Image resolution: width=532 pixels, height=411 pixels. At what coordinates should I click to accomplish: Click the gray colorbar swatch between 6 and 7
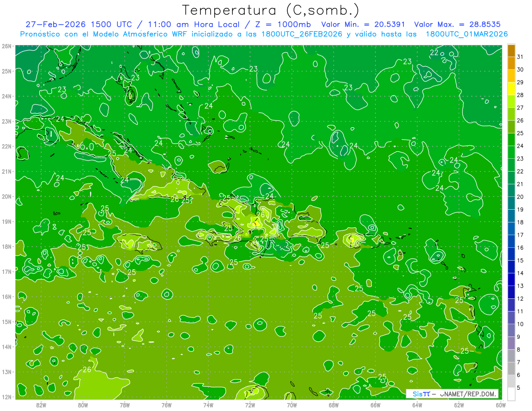511,368
